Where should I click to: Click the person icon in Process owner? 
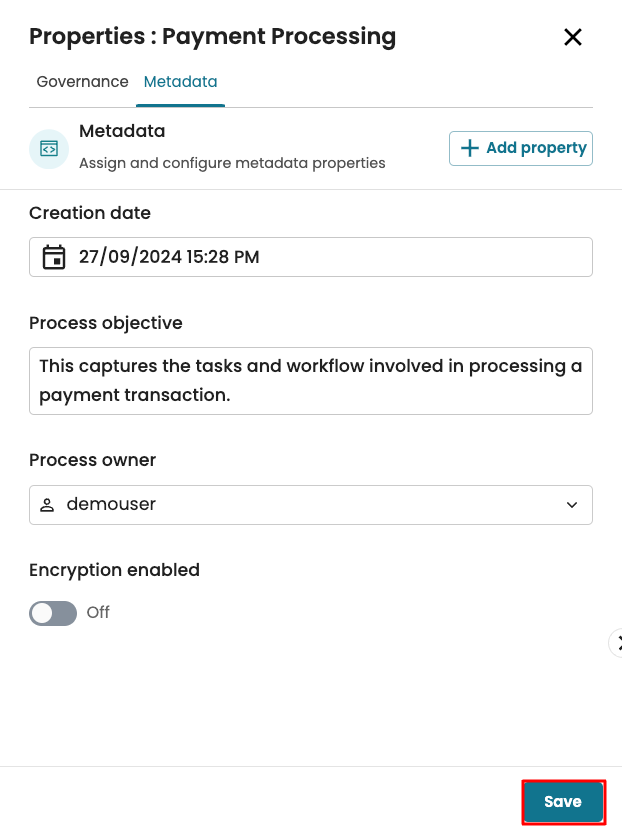(47, 505)
